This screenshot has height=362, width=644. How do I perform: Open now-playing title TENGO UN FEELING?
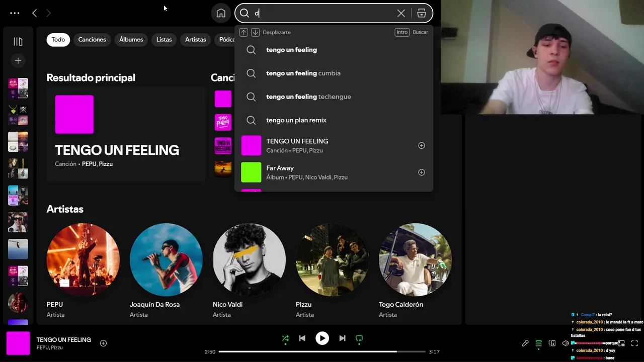point(63,340)
